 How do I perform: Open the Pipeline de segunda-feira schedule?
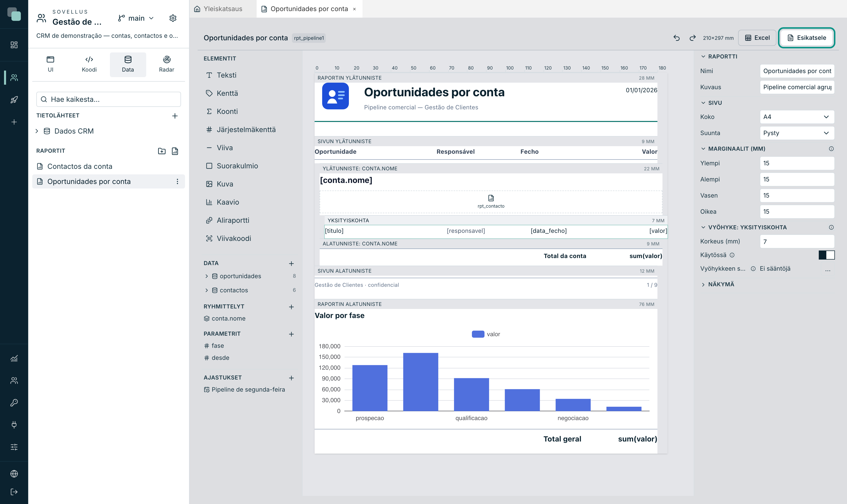pos(244,389)
